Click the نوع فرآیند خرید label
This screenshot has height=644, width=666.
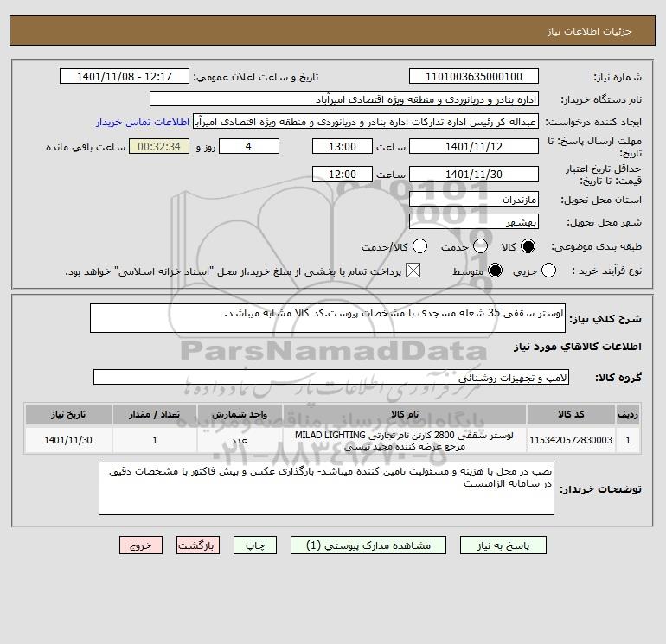point(606,271)
